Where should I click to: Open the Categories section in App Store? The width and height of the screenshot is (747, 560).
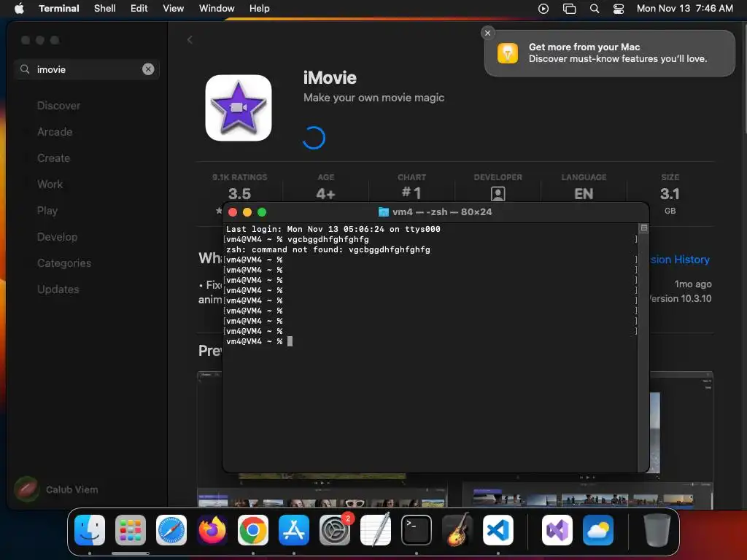[64, 262]
